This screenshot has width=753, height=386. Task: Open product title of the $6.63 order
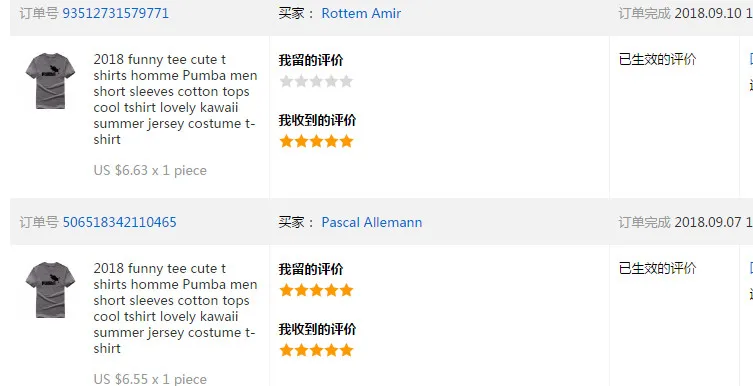tap(175, 99)
